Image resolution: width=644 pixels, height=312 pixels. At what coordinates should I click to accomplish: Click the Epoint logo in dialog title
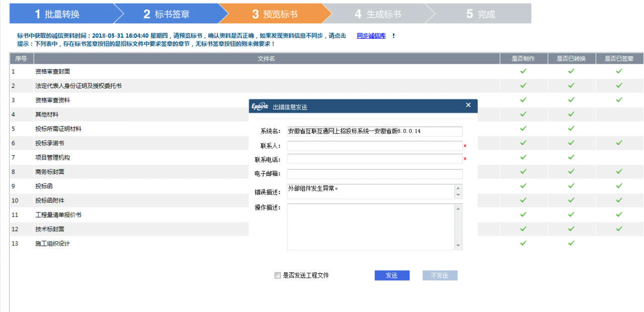(260, 107)
